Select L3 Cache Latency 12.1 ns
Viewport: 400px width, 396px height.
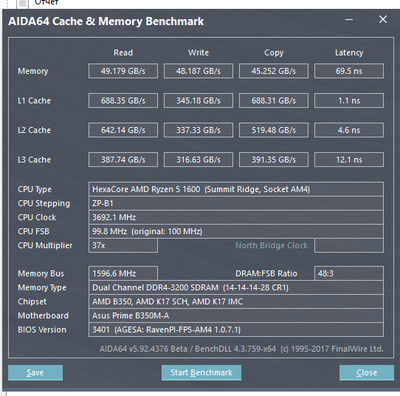click(x=349, y=160)
